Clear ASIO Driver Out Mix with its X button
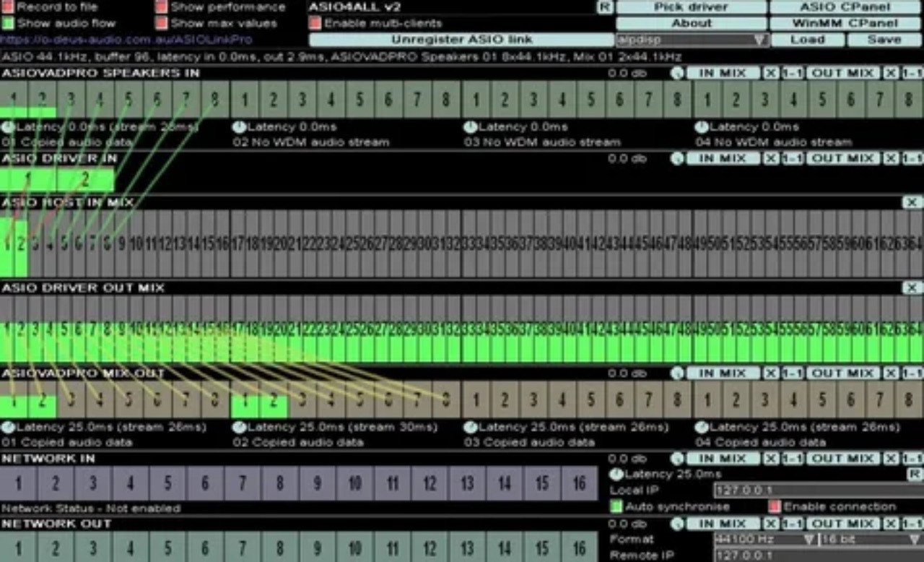The image size is (924, 562). [x=912, y=288]
